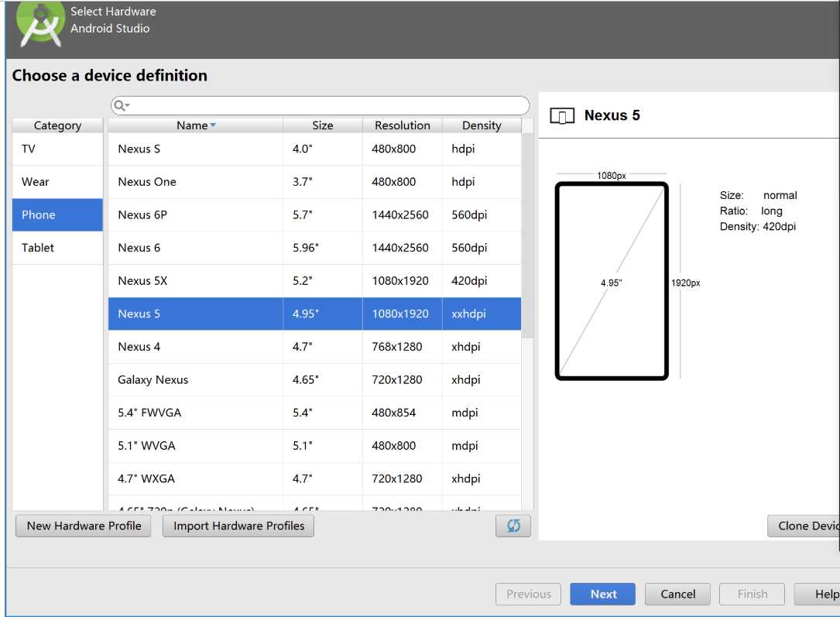Select the Tablet category

pos(57,248)
